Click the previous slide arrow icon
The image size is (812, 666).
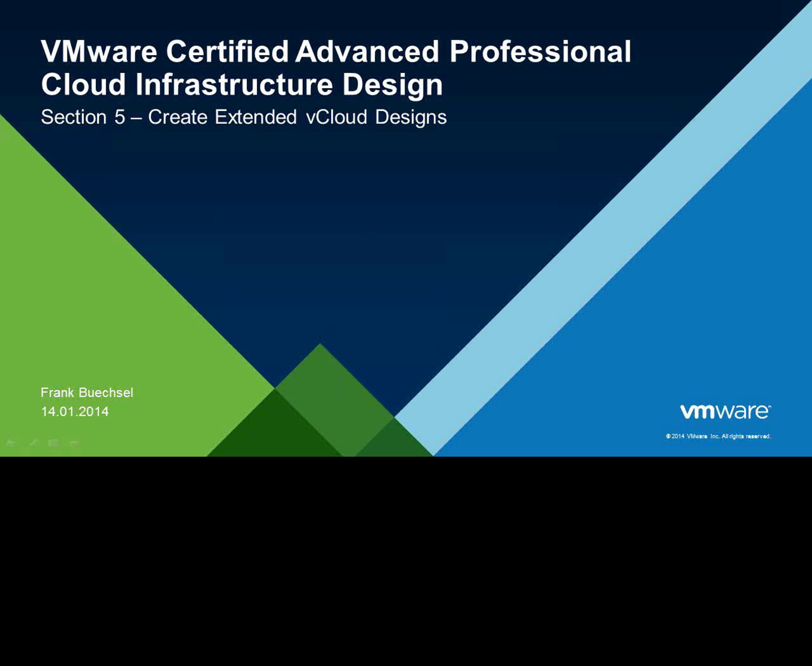tap(11, 443)
